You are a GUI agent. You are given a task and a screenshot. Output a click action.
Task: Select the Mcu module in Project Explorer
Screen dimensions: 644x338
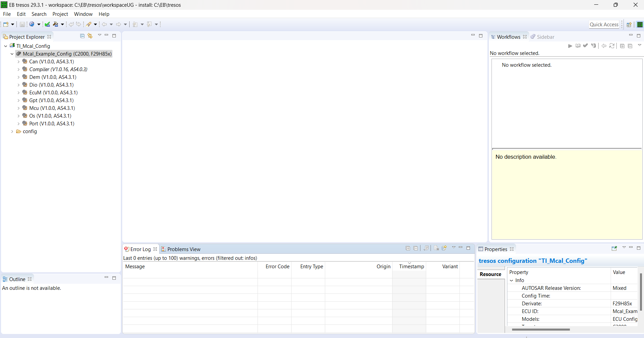(52, 108)
